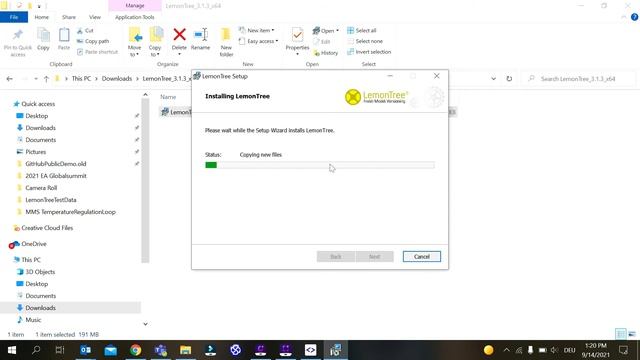Open the 2021 EA Globalsummit folder
Screen dimensions: 640x360
56,176
